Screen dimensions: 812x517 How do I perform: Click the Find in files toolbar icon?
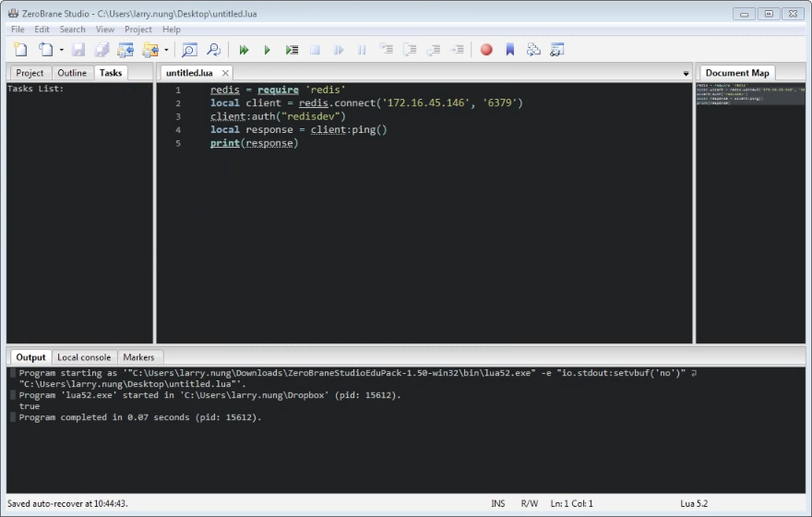tap(213, 50)
